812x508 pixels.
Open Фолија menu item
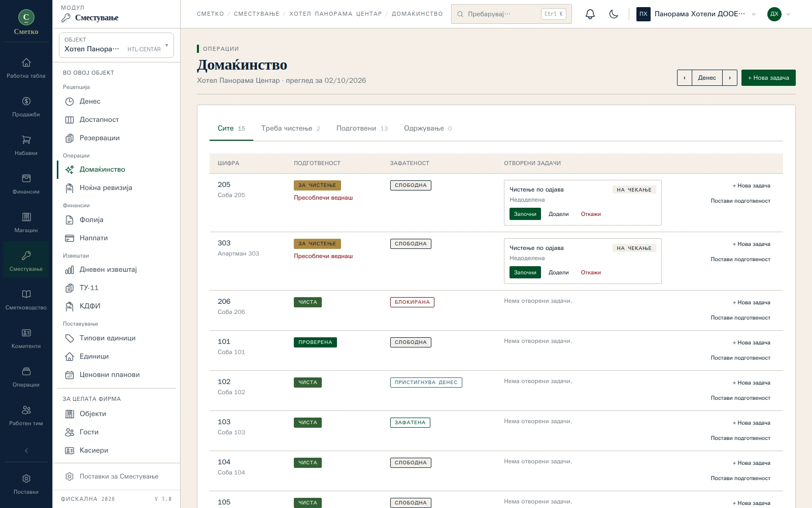tap(117, 220)
